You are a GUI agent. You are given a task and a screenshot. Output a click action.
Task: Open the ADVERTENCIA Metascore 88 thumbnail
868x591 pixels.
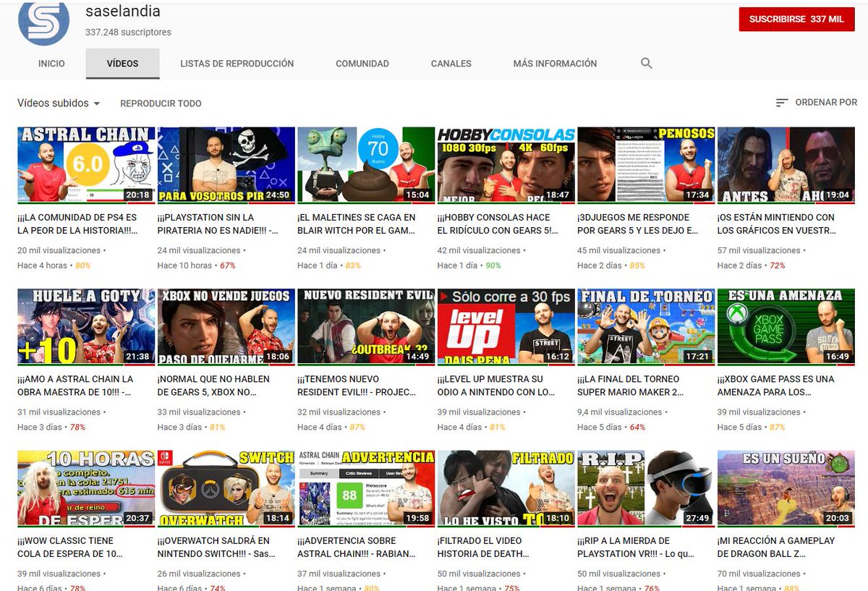click(366, 489)
